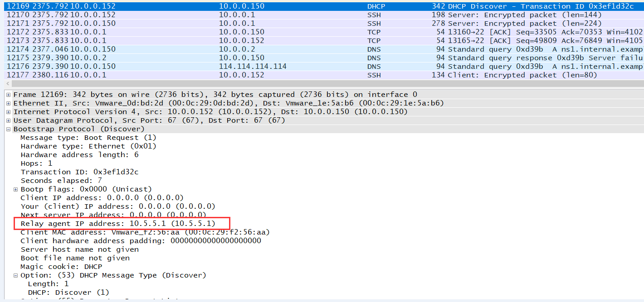This screenshot has height=302, width=644.
Task: Select 'Length: 1' under Option 53
Action: pyautogui.click(x=48, y=284)
